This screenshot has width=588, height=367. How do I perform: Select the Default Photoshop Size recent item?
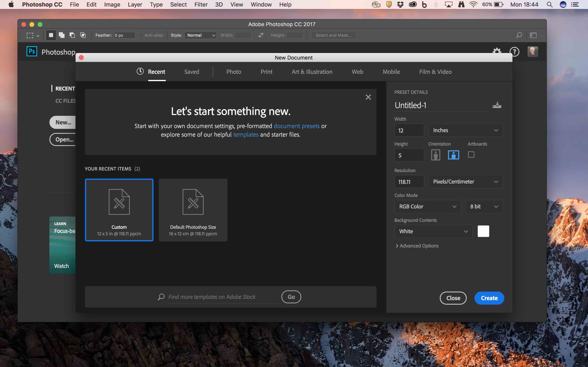coord(193,210)
